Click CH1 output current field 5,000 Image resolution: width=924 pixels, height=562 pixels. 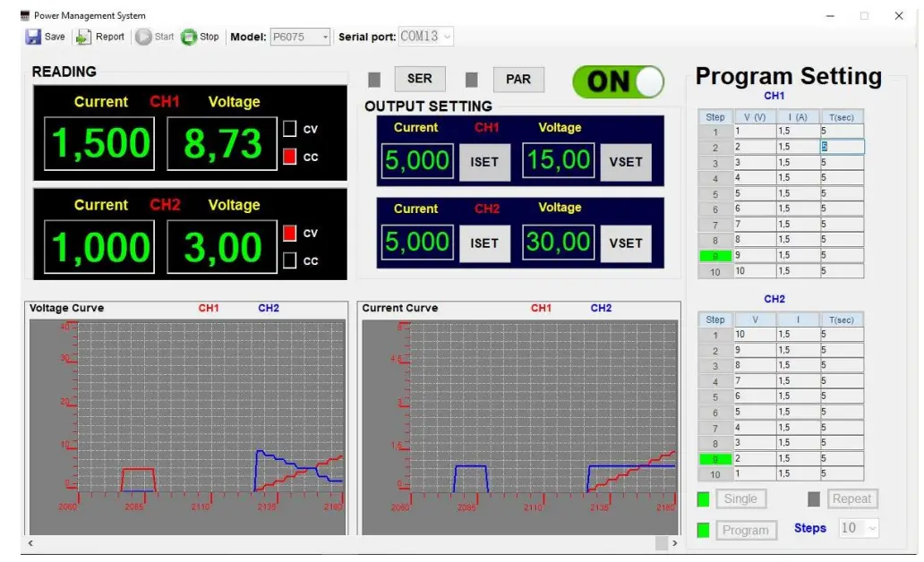(417, 161)
